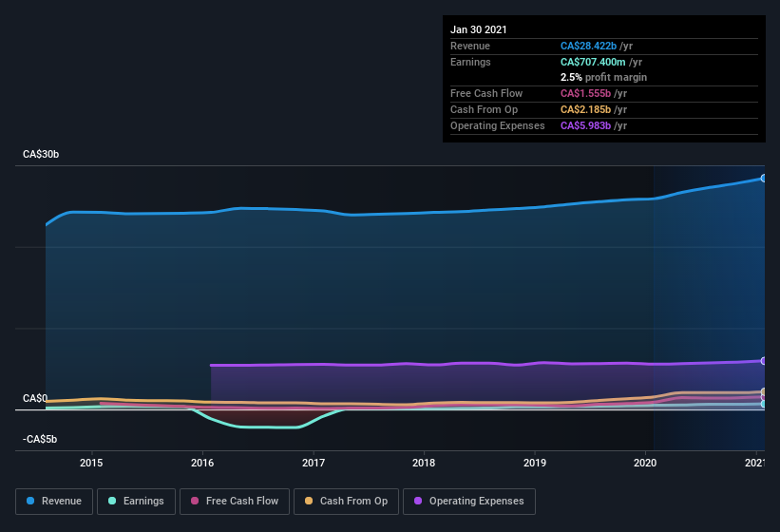780x532 pixels.
Task: Click the 2020 x-axis label
Action: 645,463
